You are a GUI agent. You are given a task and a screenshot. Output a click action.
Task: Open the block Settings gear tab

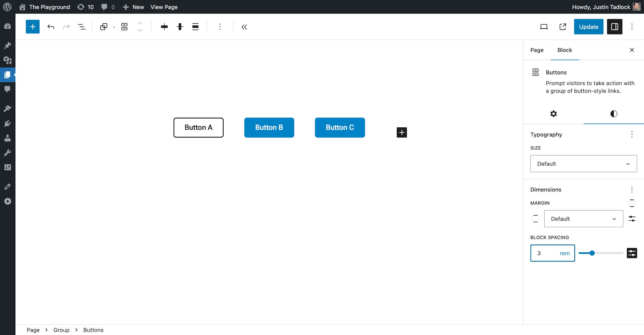(x=553, y=114)
